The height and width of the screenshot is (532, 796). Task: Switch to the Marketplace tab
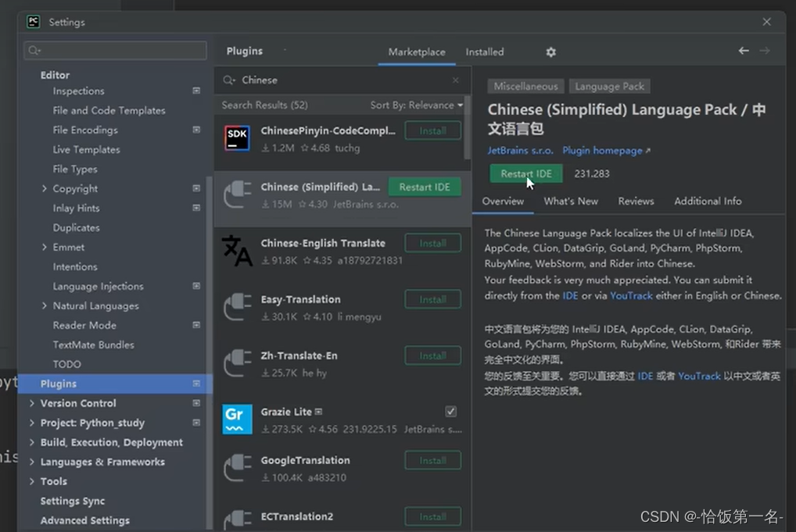pyautogui.click(x=417, y=52)
